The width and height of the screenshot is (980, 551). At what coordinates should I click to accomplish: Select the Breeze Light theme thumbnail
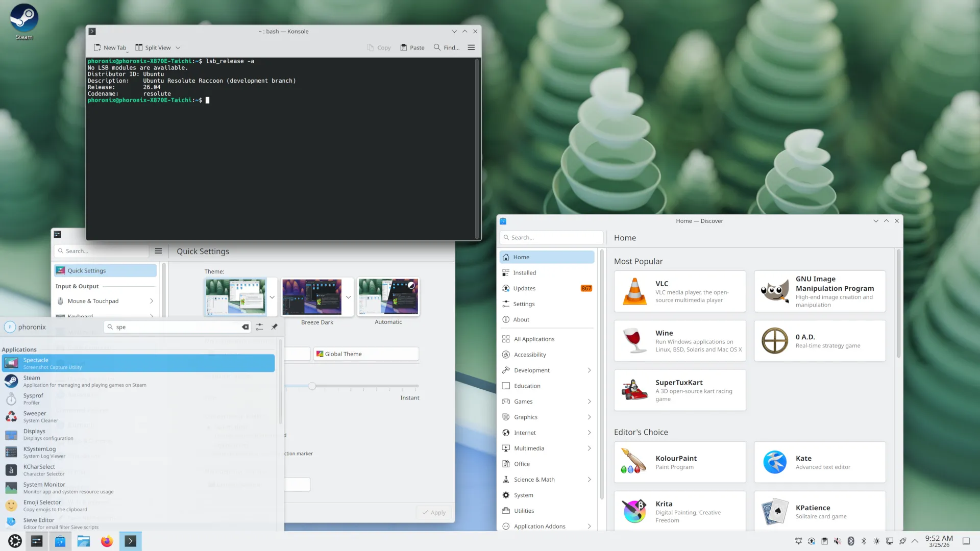click(x=235, y=297)
